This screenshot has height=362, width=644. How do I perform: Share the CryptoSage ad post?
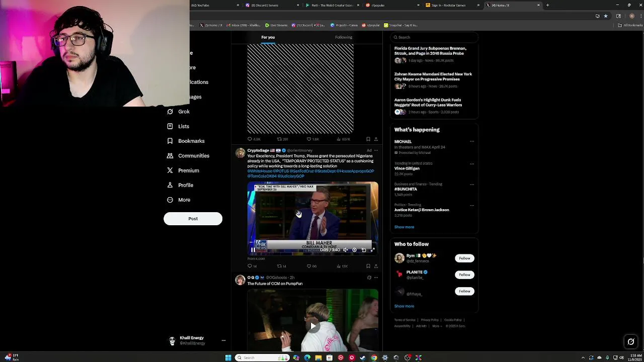point(376,266)
